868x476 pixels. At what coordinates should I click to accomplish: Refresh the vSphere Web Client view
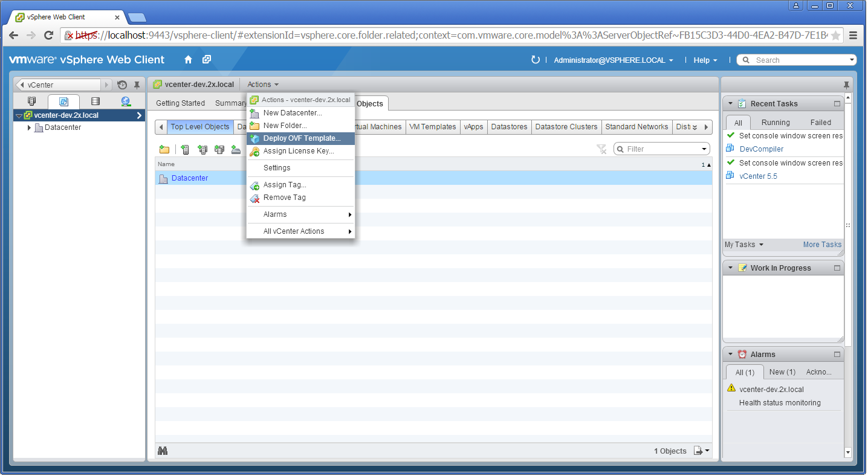tap(535, 60)
